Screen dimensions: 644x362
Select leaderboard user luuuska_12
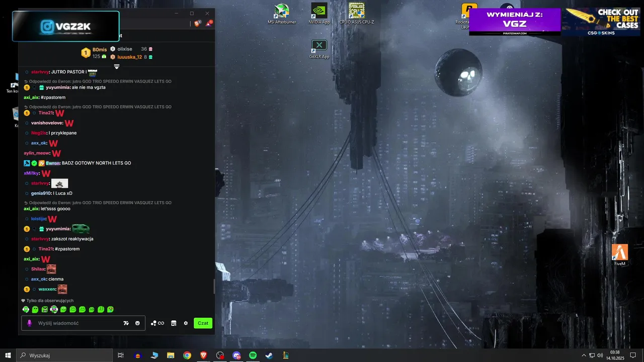point(130,57)
